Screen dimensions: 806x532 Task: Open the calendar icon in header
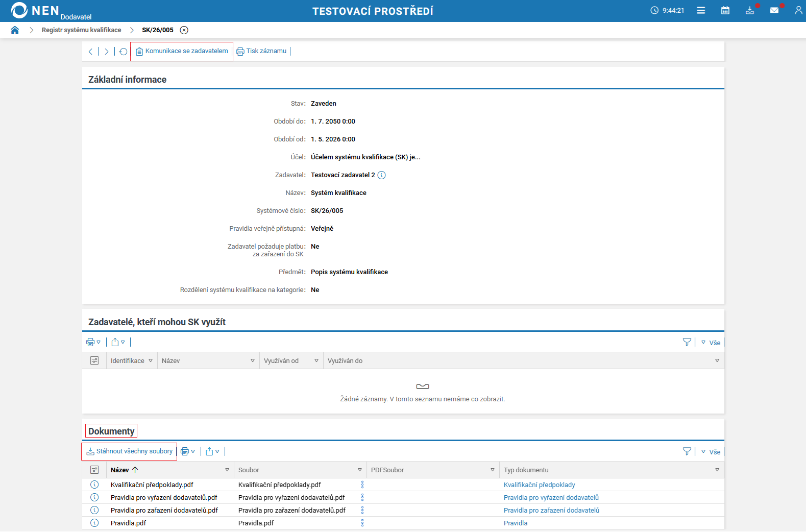725,10
